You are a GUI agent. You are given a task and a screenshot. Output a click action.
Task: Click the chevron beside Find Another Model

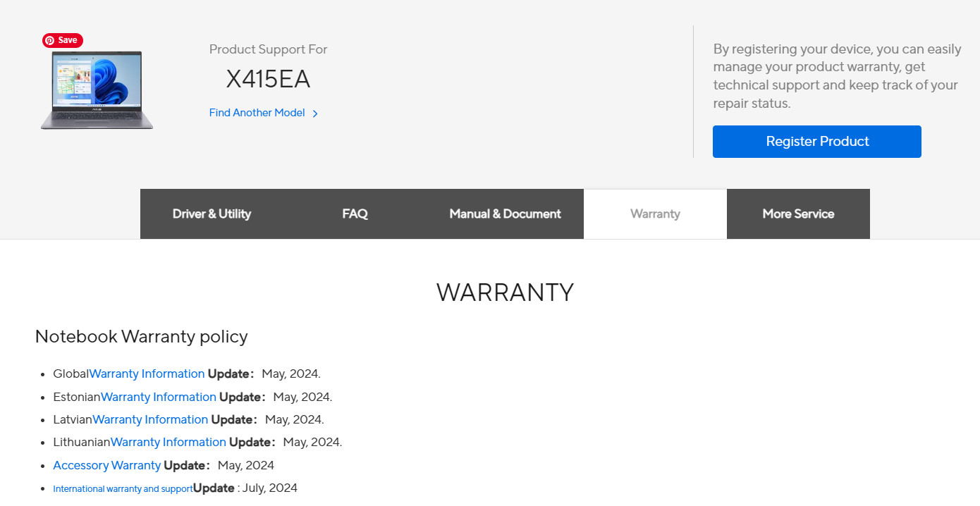(315, 113)
